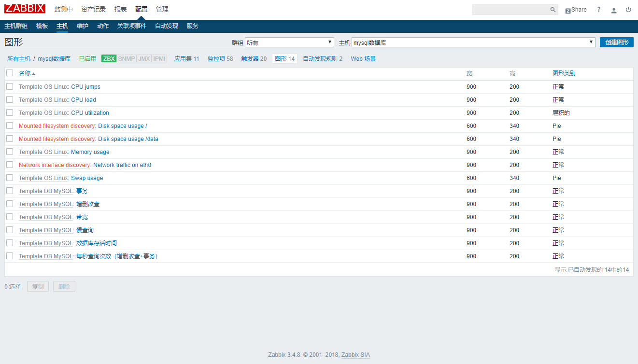
Task: Open the 配置 top menu
Action: click(x=142, y=10)
